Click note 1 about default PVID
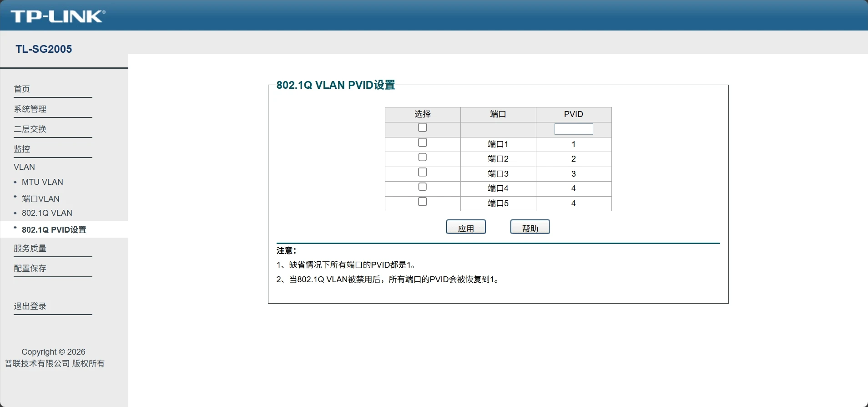 [346, 265]
